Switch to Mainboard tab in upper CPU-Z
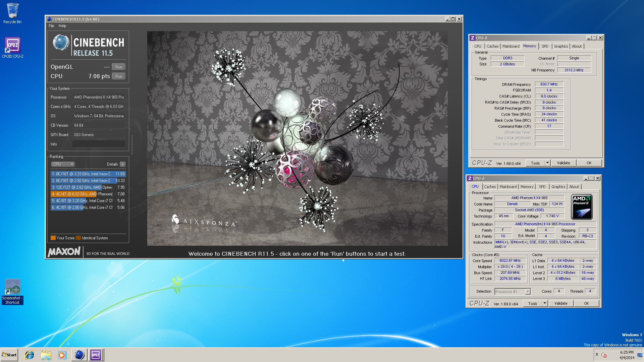 (x=511, y=46)
